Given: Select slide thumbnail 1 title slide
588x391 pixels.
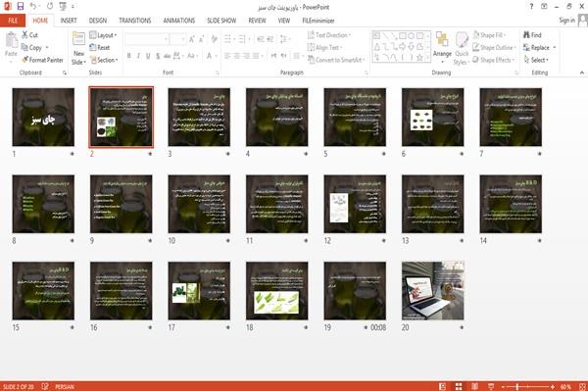Looking at the screenshot, I should click(43, 117).
